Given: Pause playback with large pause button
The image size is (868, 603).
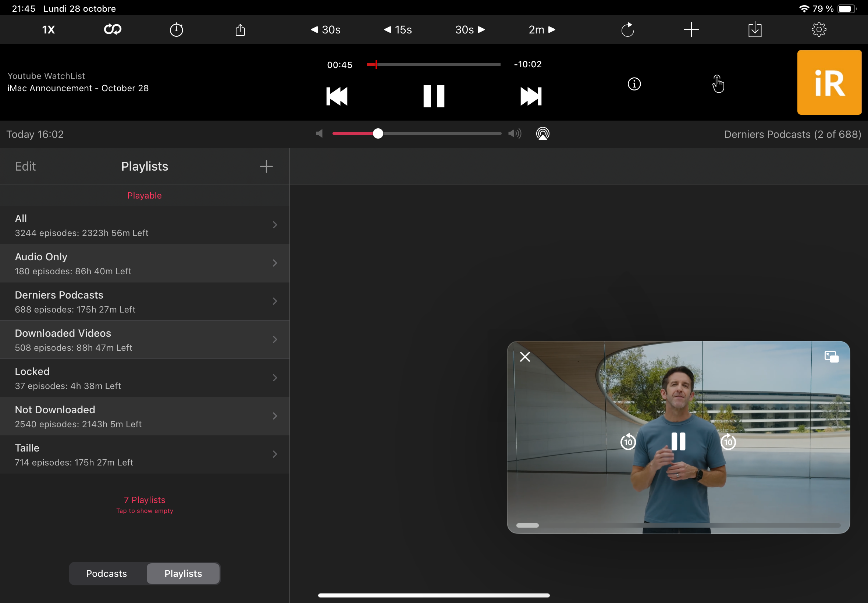Looking at the screenshot, I should pos(434,96).
